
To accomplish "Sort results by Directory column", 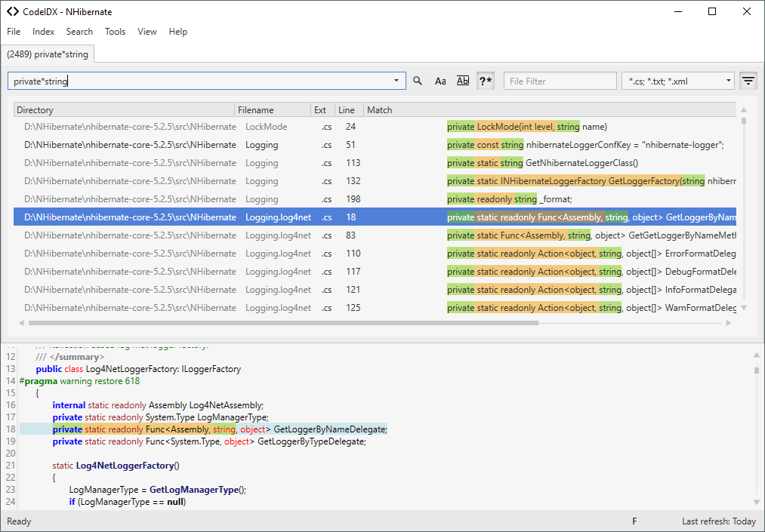I will pyautogui.click(x=124, y=109).
